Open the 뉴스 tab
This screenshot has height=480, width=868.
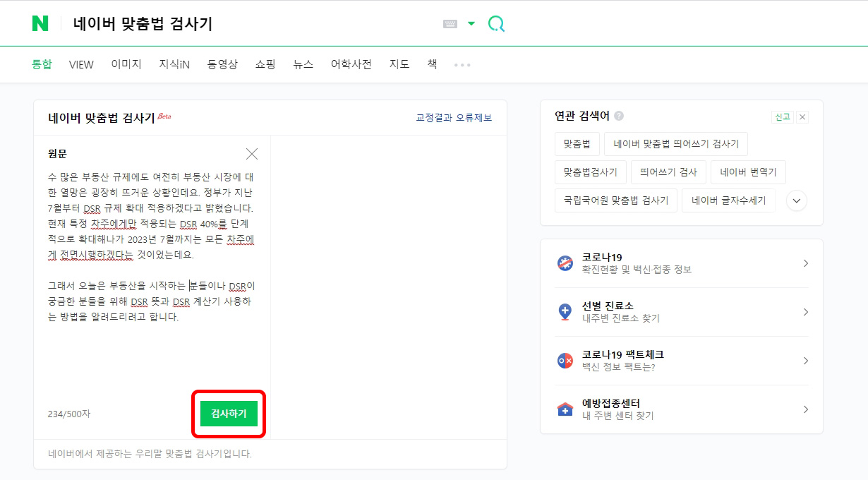[x=303, y=64]
